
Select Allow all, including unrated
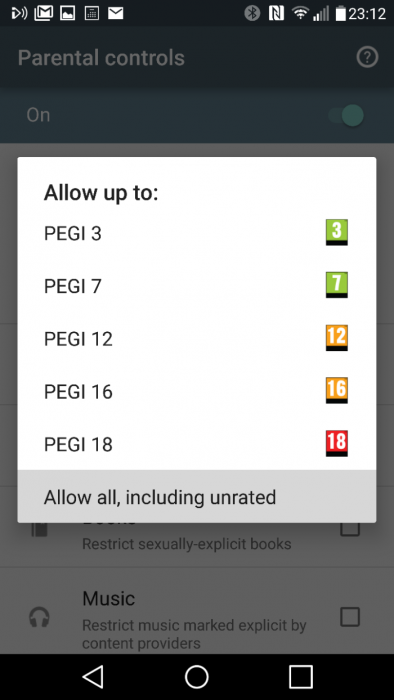tap(197, 496)
